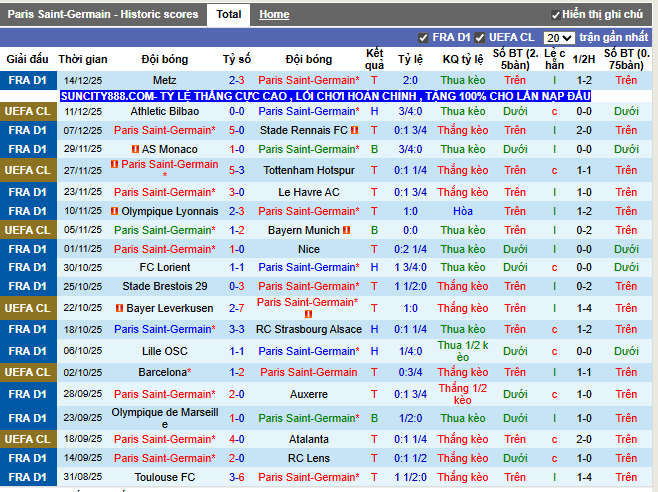Open RC Strasbourg Alsace team link

[x=309, y=329]
